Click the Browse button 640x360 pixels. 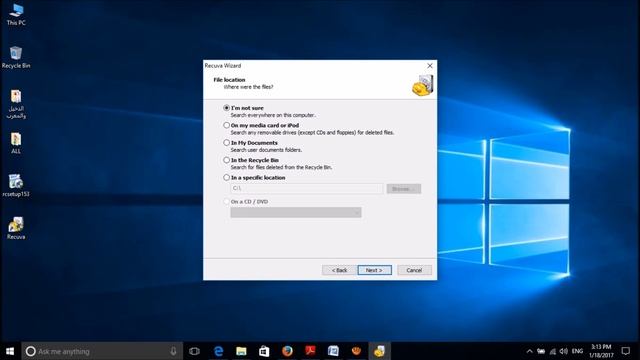(x=404, y=189)
